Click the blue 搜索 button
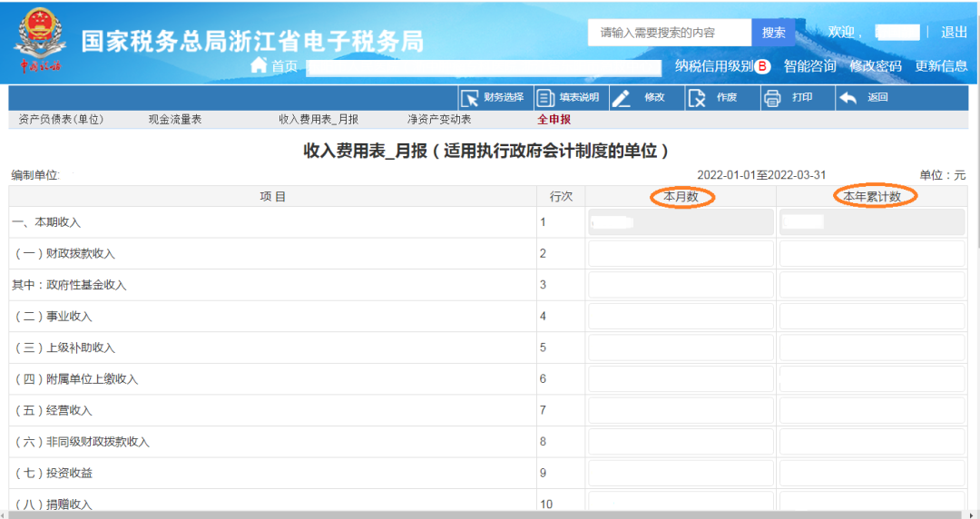Image resolution: width=980 pixels, height=519 pixels. (773, 33)
